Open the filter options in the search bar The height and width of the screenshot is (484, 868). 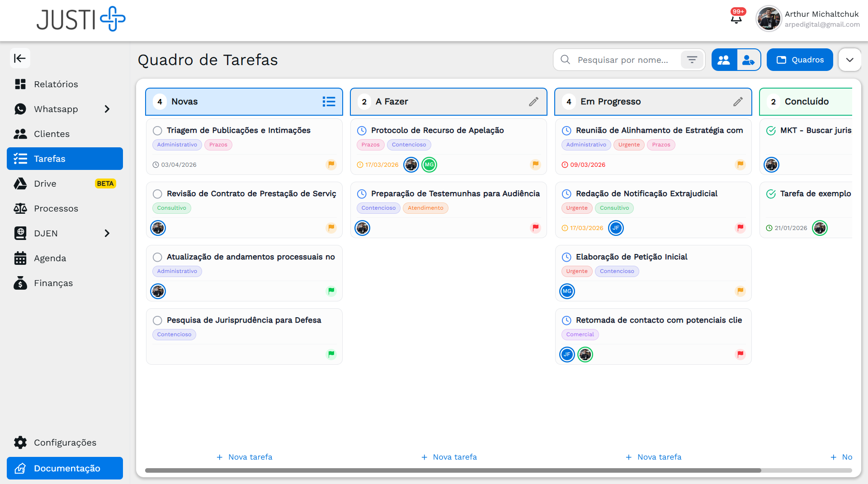[x=692, y=60]
